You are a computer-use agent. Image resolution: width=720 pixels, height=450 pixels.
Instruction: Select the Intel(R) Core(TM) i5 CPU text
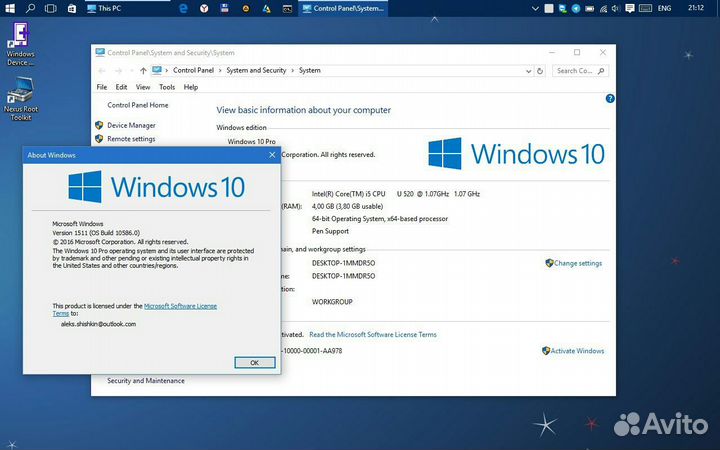(349, 194)
